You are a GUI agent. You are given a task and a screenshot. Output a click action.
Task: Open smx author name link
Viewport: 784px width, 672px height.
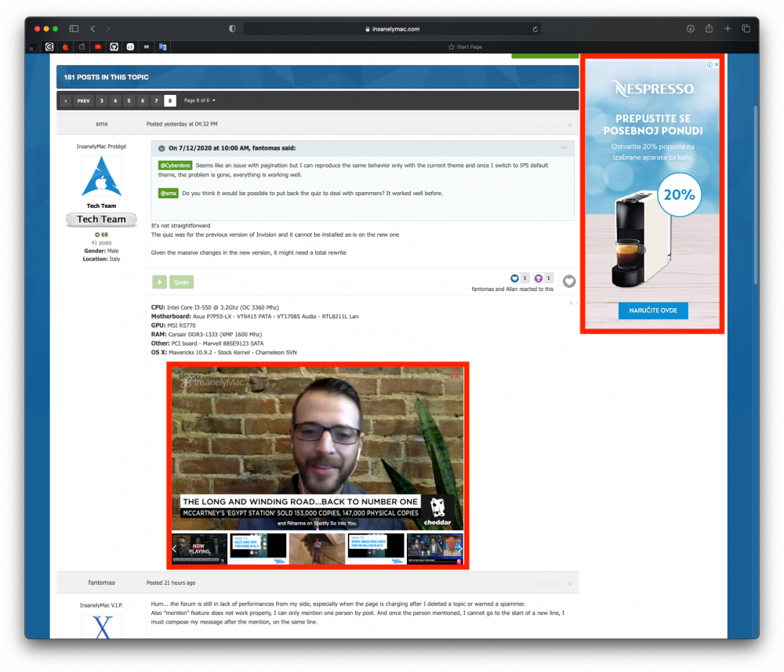click(x=101, y=124)
